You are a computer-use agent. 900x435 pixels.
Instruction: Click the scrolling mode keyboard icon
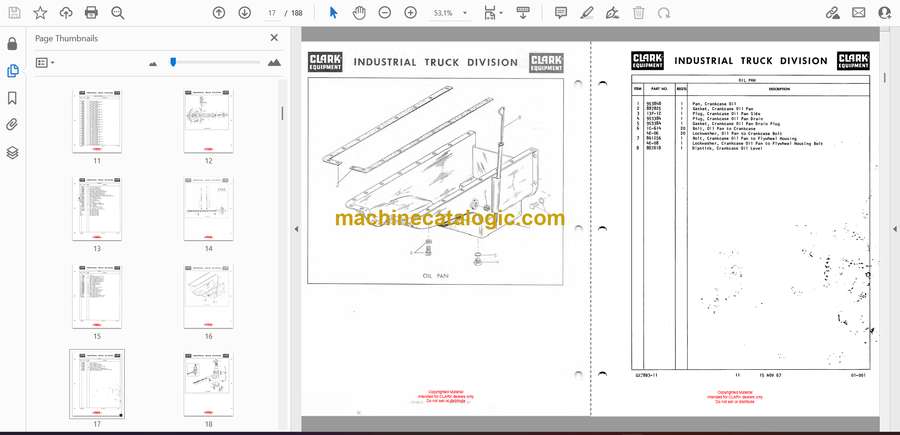[522, 13]
